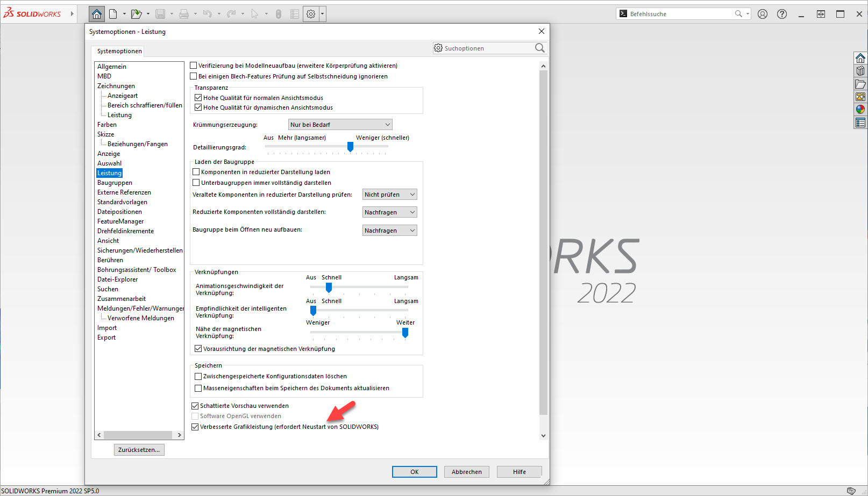
Task: Click the Animationsgeschwindigkeit slider handle
Action: [x=329, y=287]
